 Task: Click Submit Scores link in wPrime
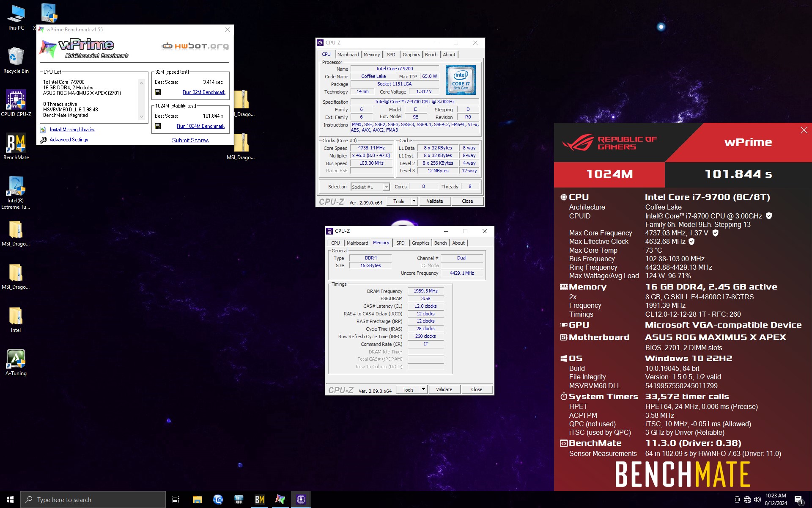tap(190, 140)
